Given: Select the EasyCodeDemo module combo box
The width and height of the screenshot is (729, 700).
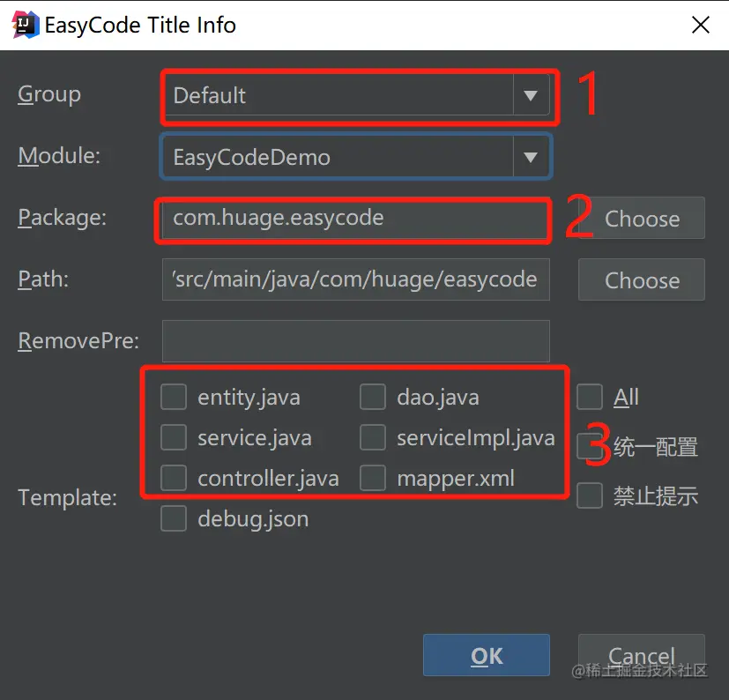Looking at the screenshot, I should [x=356, y=157].
